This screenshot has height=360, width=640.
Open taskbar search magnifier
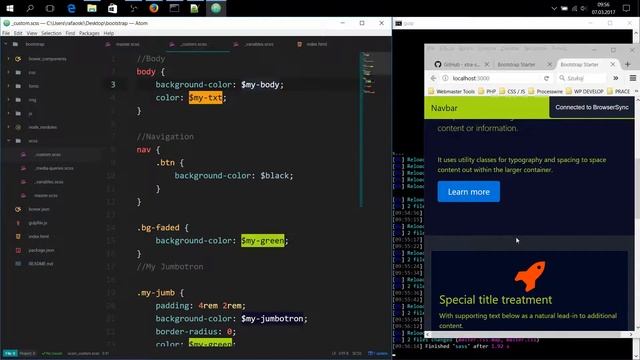[30, 8]
